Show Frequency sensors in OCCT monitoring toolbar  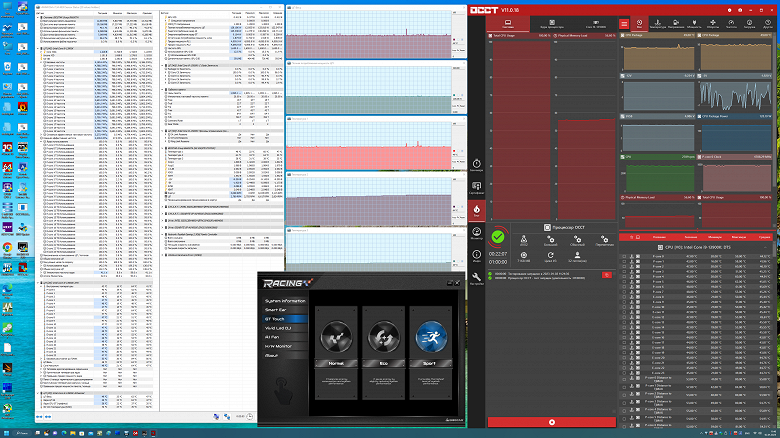pyautogui.click(x=731, y=23)
